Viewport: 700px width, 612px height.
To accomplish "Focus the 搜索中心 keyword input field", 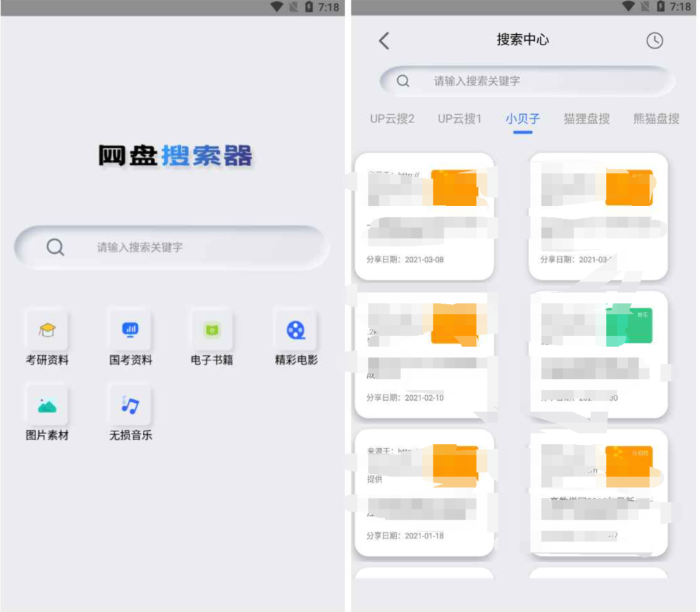I will coord(540,81).
